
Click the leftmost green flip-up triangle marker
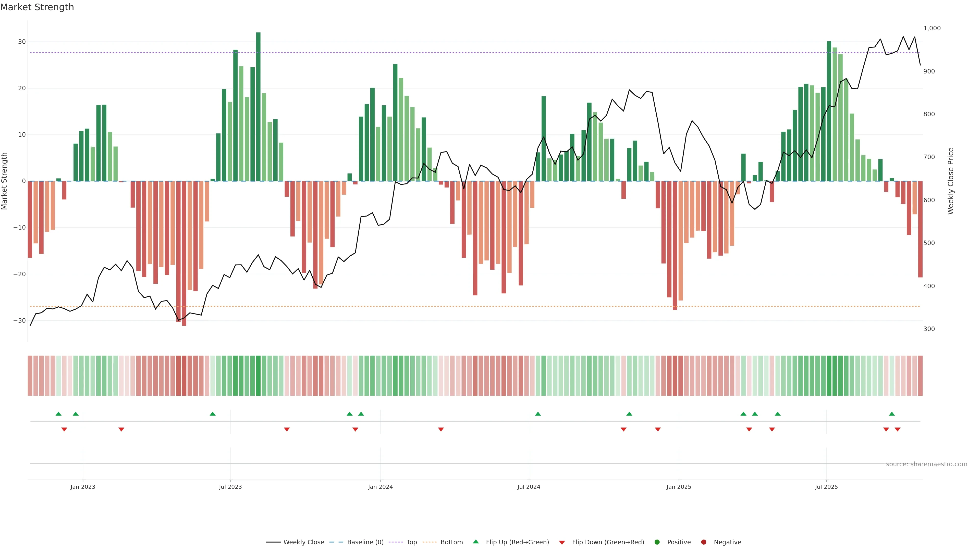[58, 414]
